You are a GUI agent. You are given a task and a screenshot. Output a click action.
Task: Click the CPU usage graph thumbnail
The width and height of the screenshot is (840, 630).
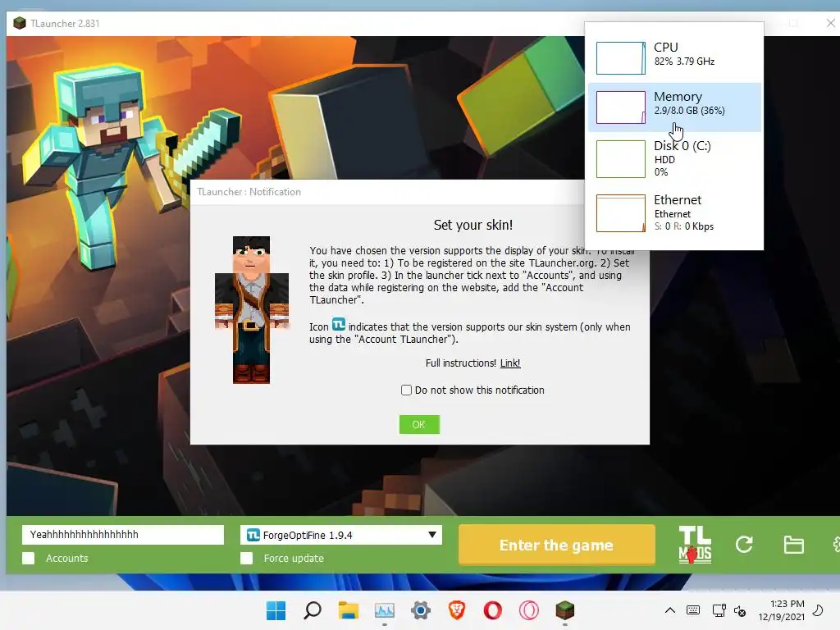pos(621,58)
